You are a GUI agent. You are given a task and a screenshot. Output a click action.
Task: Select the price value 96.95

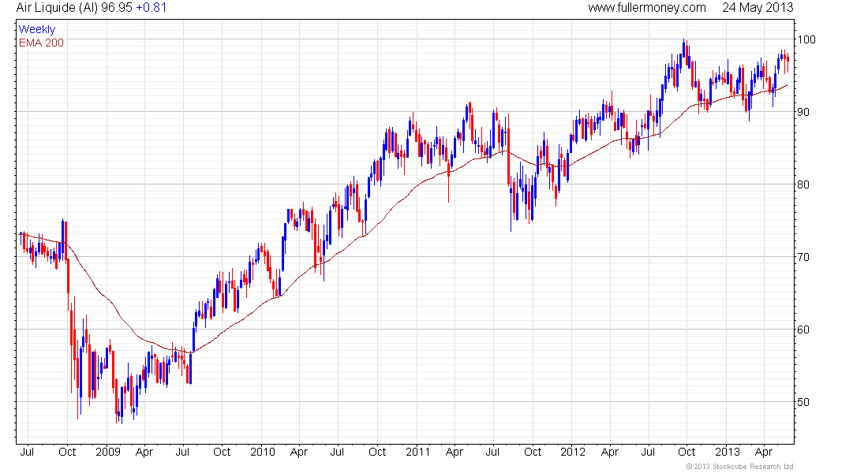click(117, 8)
